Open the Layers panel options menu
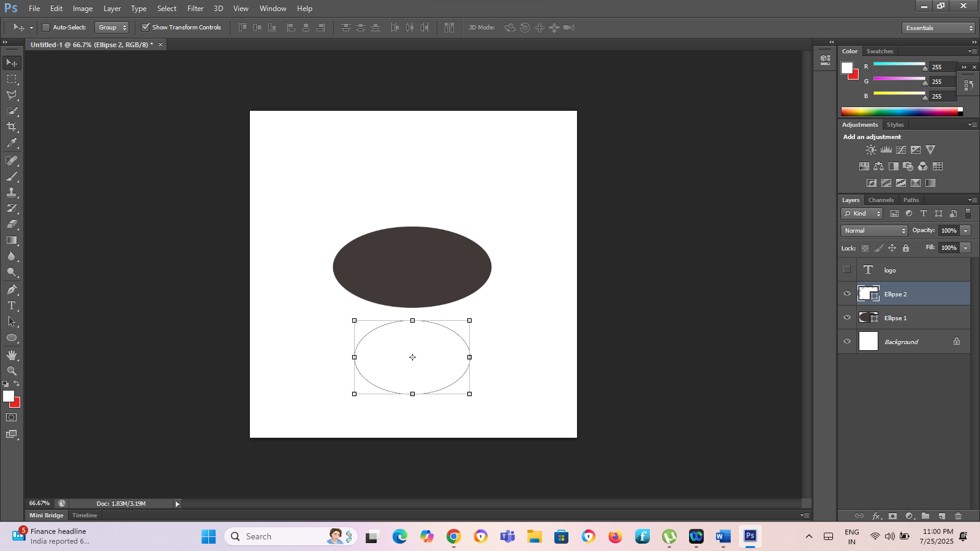The height and width of the screenshot is (551, 980). (x=973, y=200)
